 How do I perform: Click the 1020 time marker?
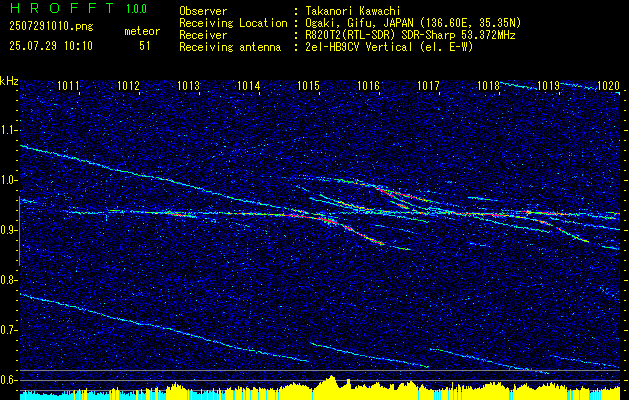click(609, 85)
